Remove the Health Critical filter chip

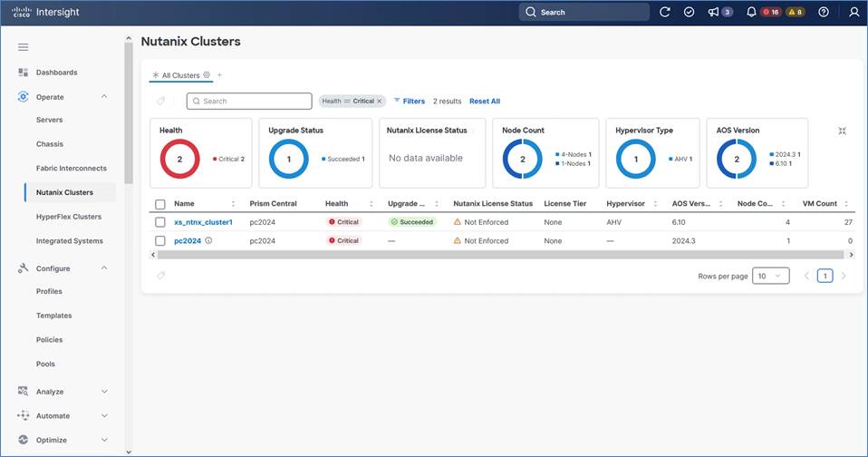[x=380, y=101]
